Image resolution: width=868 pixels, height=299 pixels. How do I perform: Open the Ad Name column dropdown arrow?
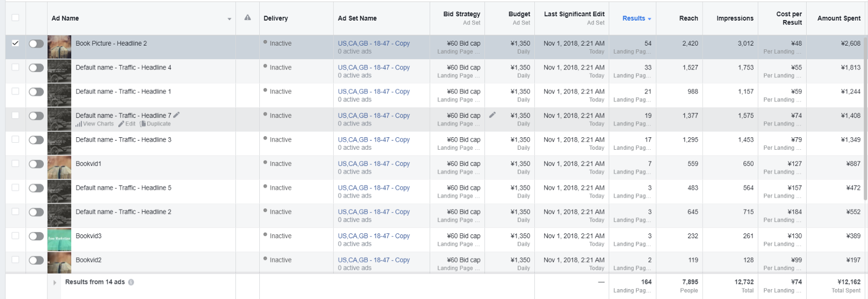click(x=229, y=19)
